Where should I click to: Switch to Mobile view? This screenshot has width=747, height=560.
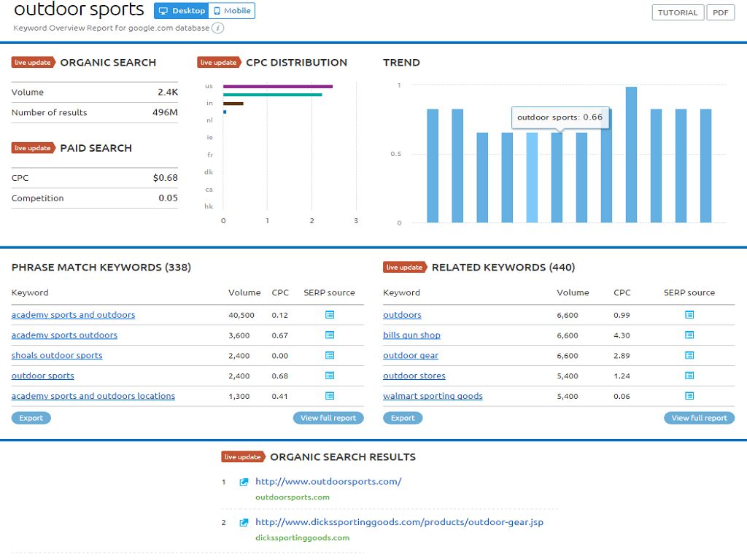click(232, 11)
